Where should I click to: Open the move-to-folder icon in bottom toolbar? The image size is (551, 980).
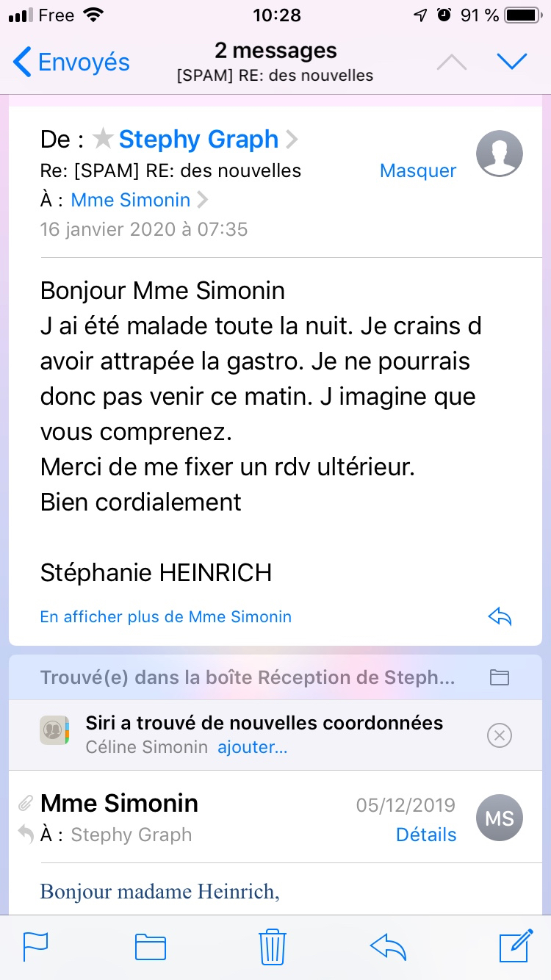151,946
